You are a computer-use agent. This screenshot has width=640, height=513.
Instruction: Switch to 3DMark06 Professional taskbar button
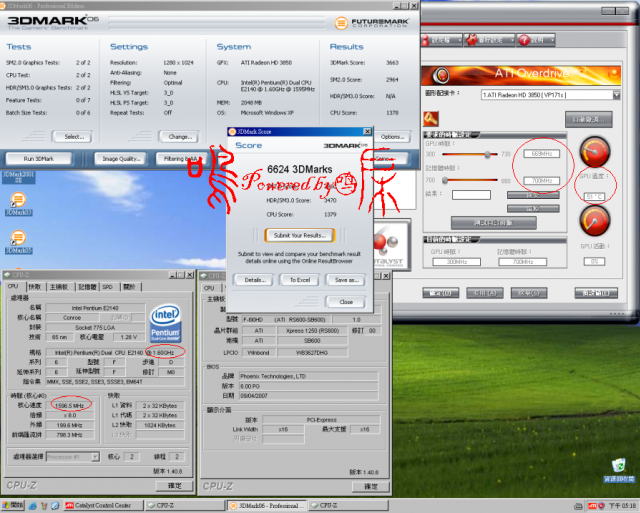click(267, 505)
